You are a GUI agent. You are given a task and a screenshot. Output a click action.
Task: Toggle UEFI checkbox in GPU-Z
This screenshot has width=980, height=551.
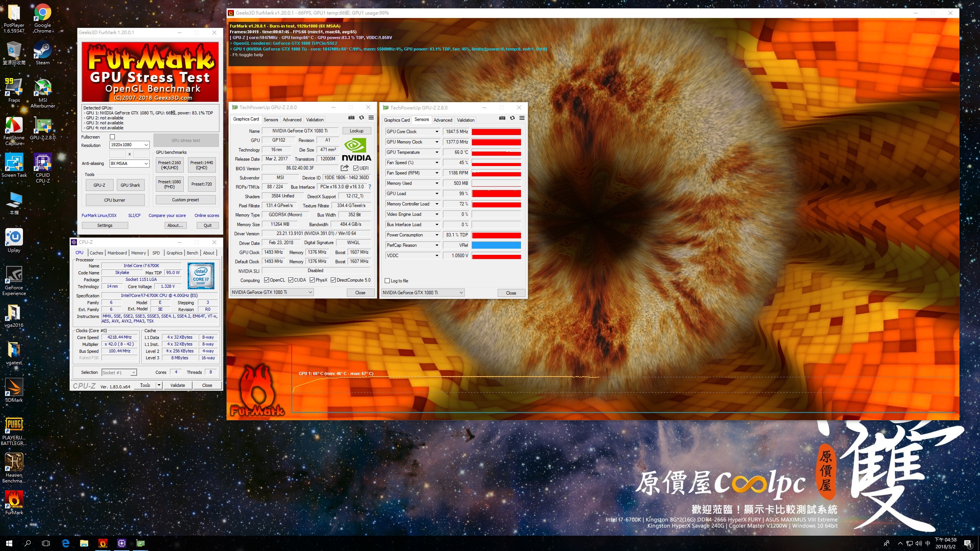[356, 168]
